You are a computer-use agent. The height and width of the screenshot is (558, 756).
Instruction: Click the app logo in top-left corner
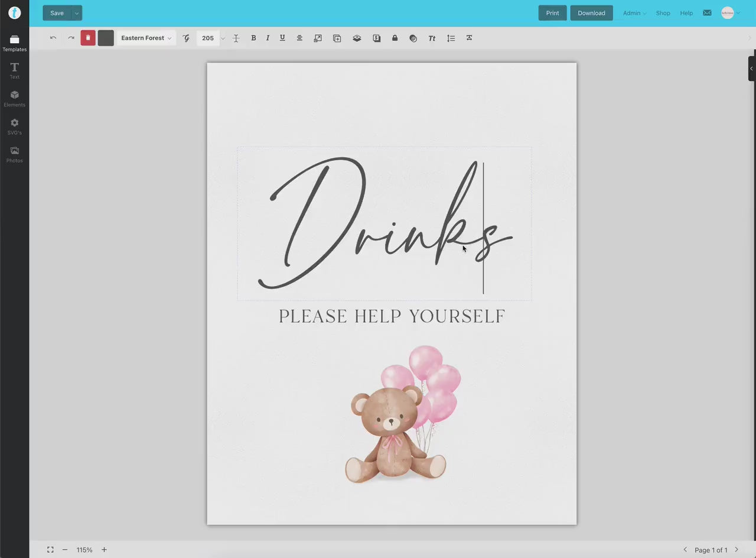pos(15,13)
